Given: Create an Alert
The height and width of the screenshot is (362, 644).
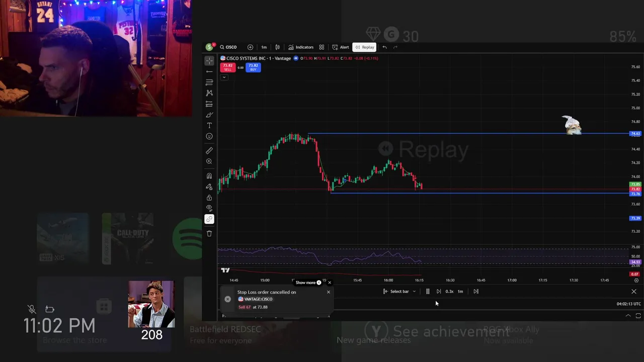Looking at the screenshot, I should coord(341,47).
